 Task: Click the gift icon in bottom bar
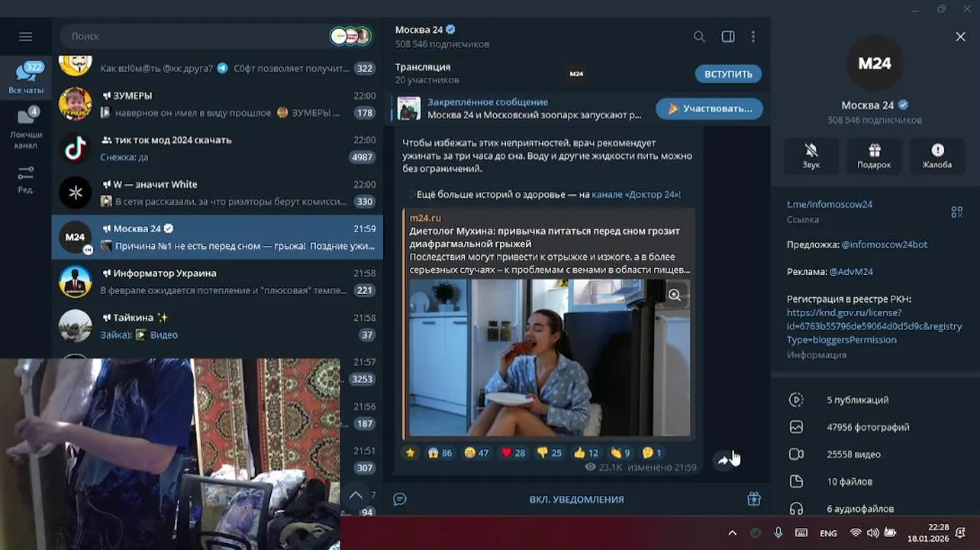(754, 499)
